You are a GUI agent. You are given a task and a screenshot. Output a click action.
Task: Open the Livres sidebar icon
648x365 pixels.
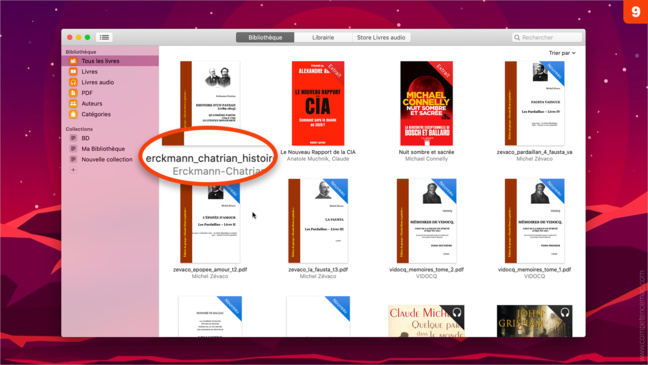(x=73, y=72)
